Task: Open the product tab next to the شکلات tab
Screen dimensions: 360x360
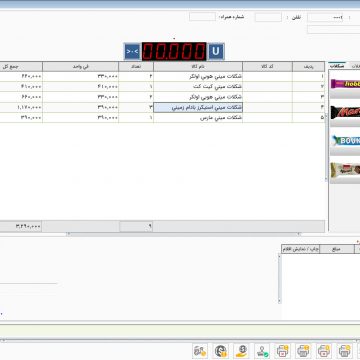Action: coord(354,66)
